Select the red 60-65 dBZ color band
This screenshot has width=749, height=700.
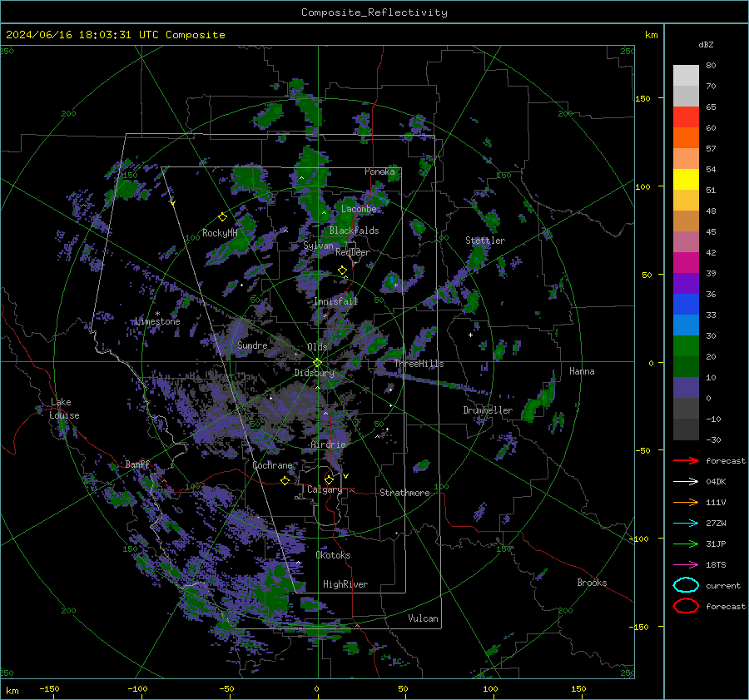click(686, 117)
